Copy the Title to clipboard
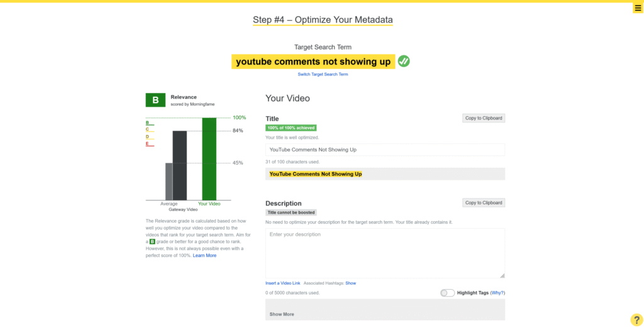Screen dimensions: 644x328 point(483,118)
